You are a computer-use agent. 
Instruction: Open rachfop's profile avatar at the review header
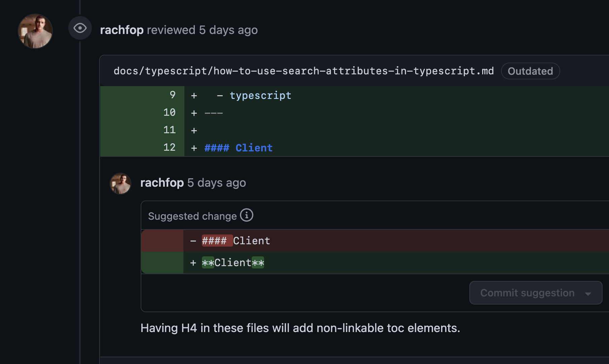[35, 31]
